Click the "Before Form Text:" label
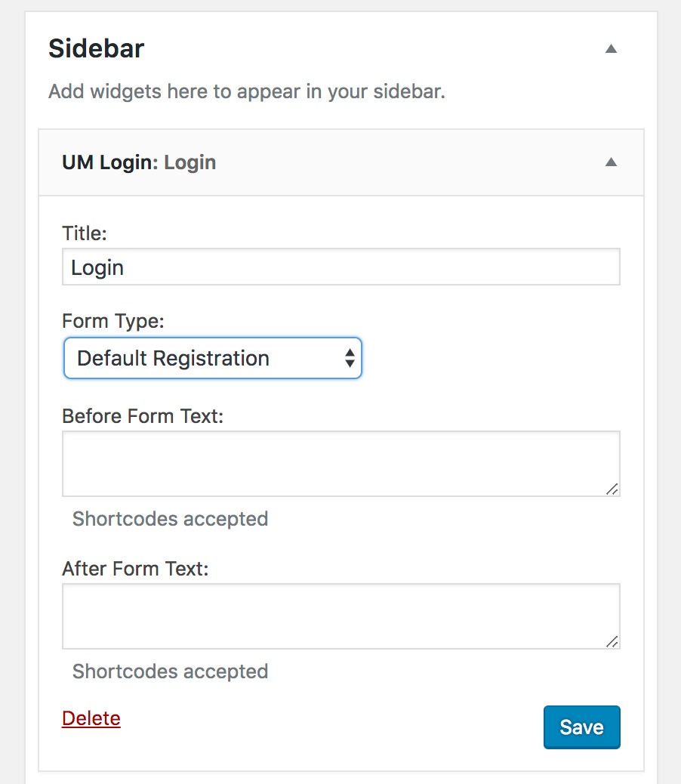The width and height of the screenshot is (681, 784). 143,416
